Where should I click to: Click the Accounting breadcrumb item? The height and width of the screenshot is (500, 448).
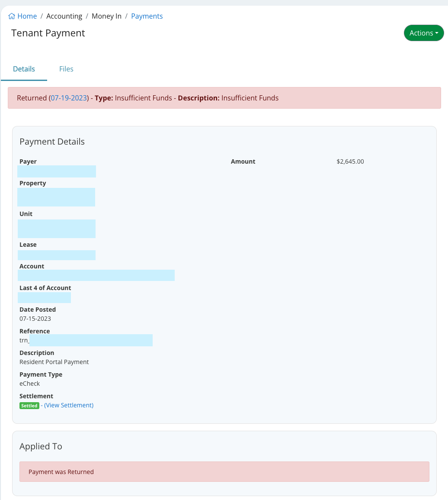pyautogui.click(x=64, y=16)
